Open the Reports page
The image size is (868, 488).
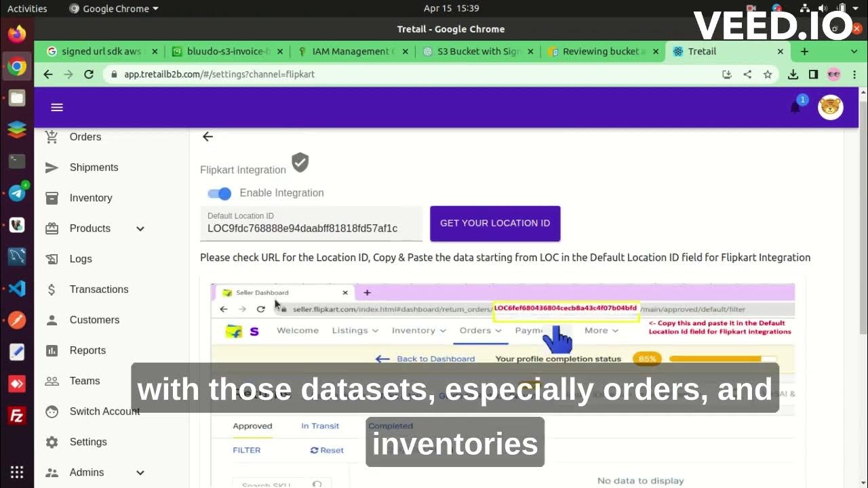[x=87, y=350]
